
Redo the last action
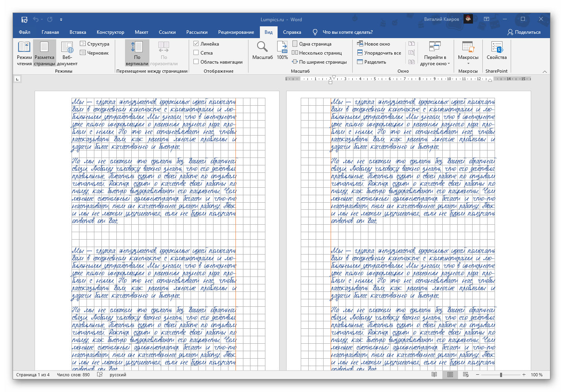50,19
